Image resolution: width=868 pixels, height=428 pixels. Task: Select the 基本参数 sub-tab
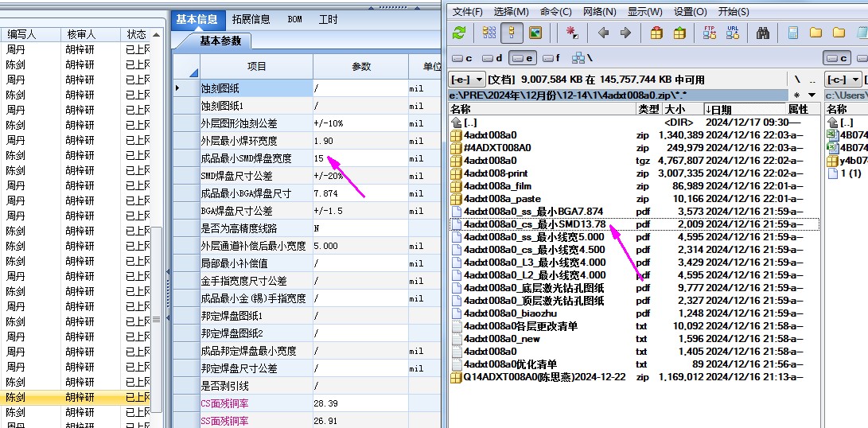coord(220,41)
